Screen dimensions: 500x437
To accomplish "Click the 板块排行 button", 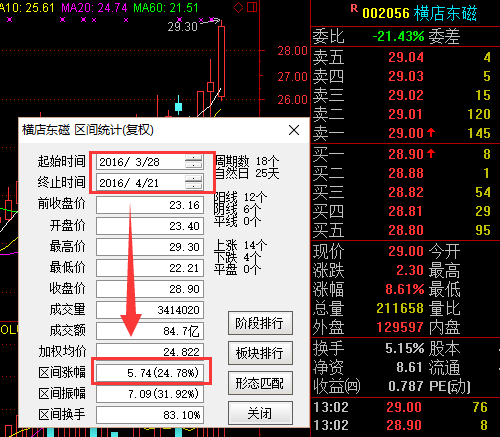I will pyautogui.click(x=260, y=353).
